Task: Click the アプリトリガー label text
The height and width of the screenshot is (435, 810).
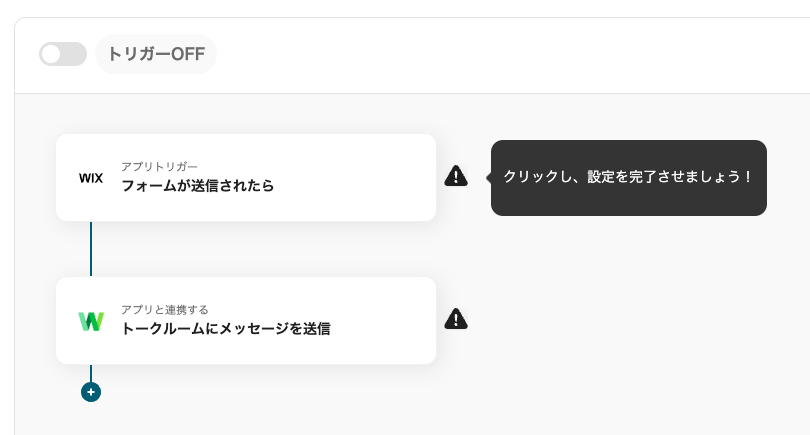Action: click(160, 166)
